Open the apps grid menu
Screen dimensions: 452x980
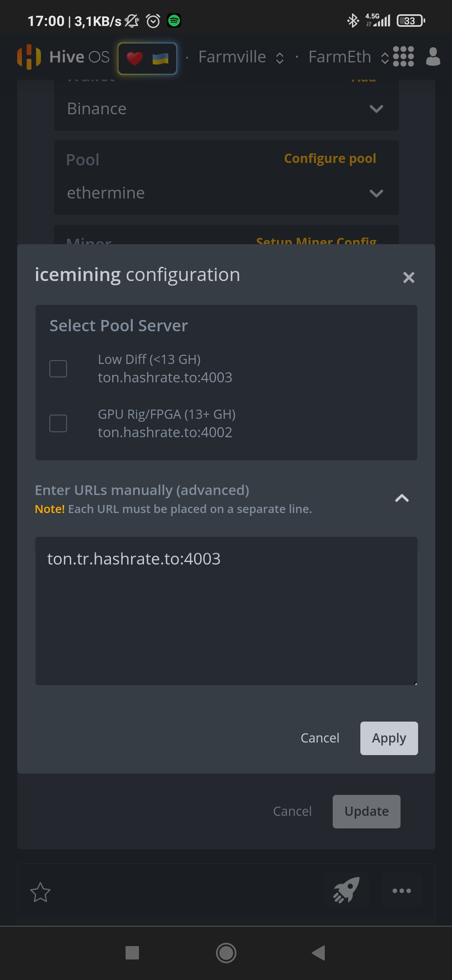coord(403,57)
